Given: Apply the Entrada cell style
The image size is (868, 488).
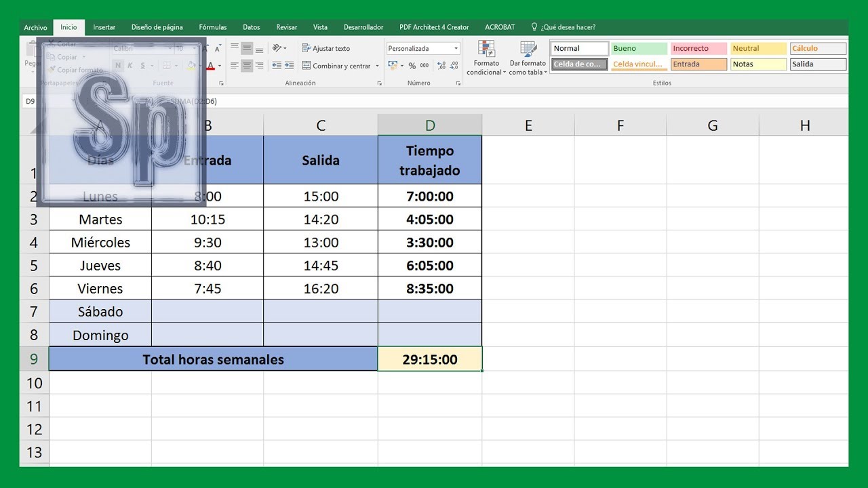Looking at the screenshot, I should pyautogui.click(x=699, y=64).
